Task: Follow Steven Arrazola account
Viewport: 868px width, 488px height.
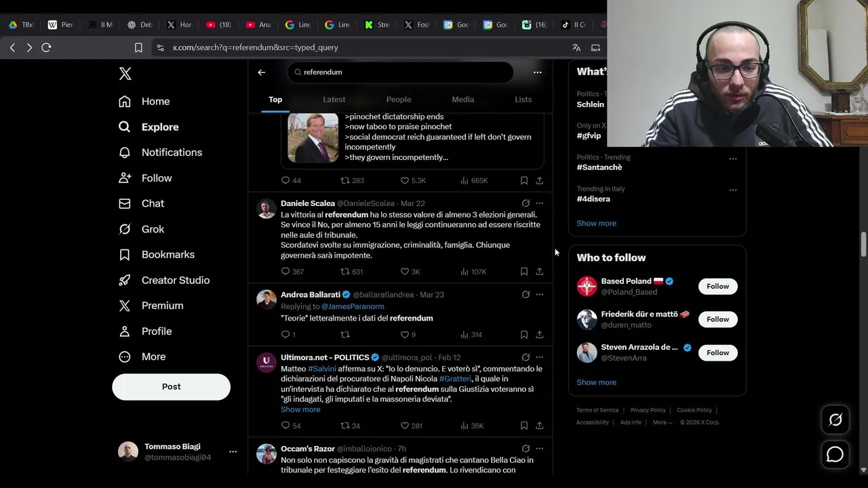Action: [x=717, y=352]
